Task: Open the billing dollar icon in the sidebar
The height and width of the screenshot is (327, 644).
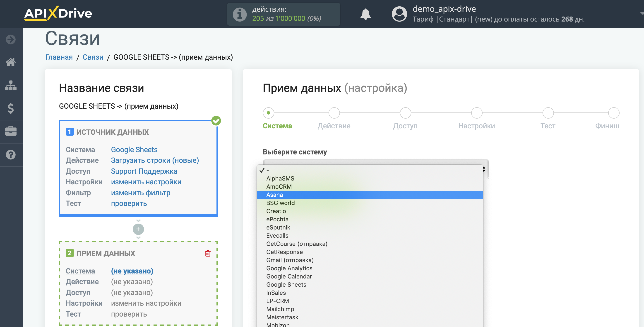Action: pyautogui.click(x=11, y=108)
